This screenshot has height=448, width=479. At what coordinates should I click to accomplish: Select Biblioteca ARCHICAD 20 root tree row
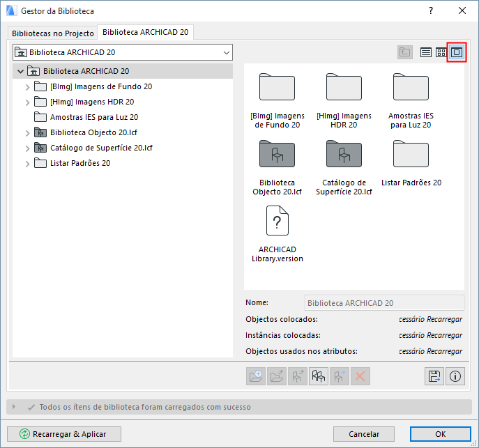[x=123, y=71]
